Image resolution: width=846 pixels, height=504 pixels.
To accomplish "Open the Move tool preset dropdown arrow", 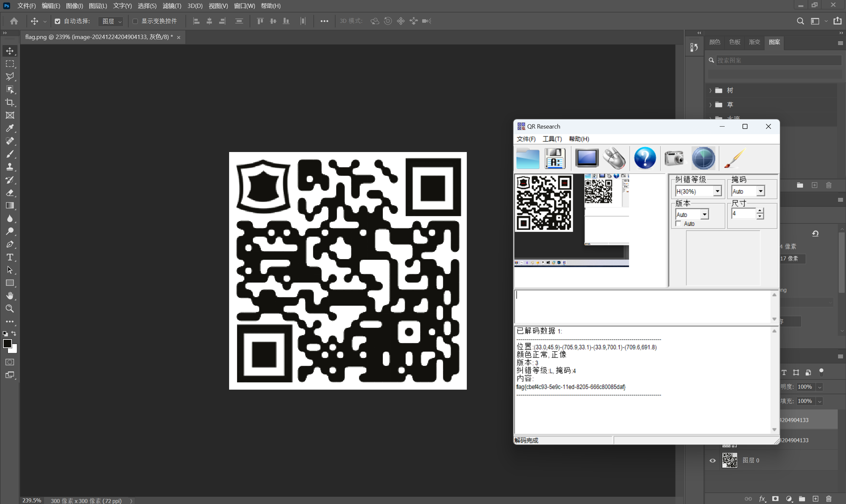I will click(45, 21).
